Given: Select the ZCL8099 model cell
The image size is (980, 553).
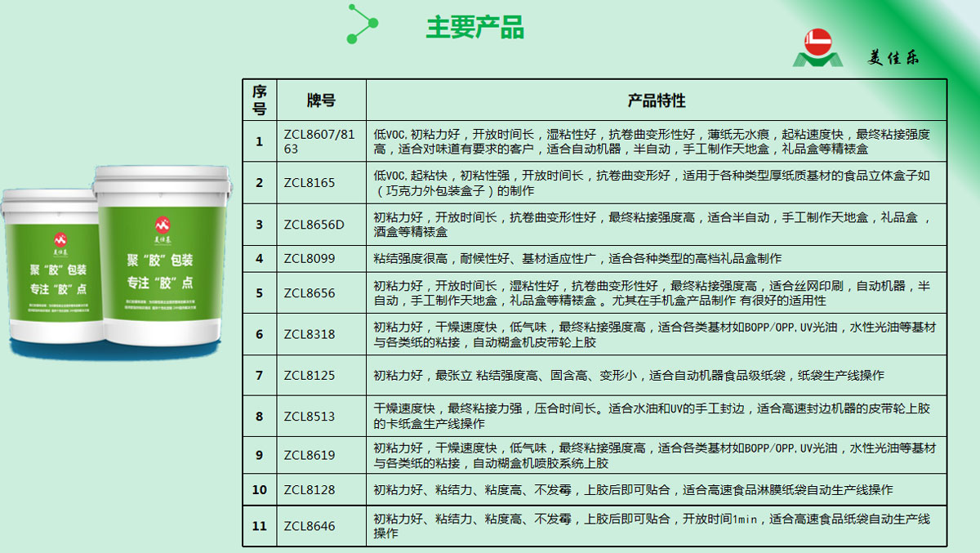Looking at the screenshot, I should click(x=310, y=259).
